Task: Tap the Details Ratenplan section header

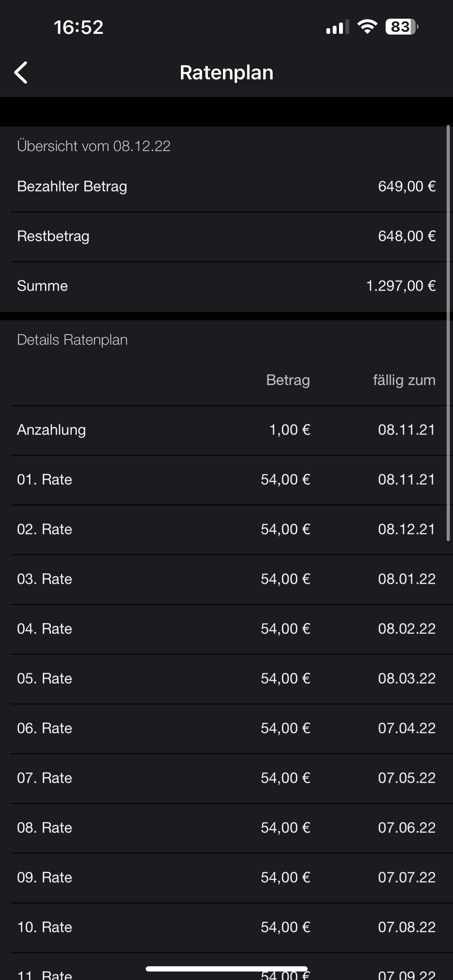Action: [72, 340]
